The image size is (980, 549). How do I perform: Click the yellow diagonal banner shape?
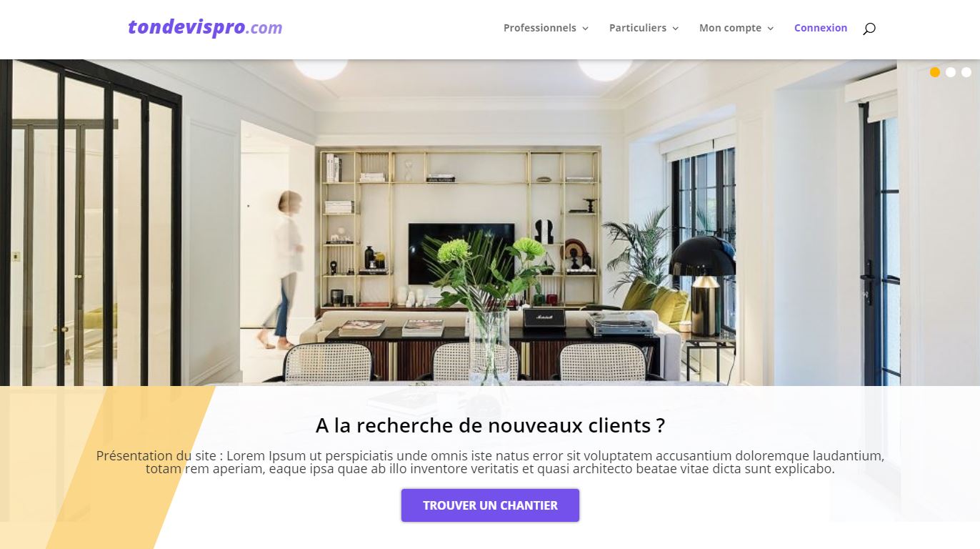click(x=107, y=468)
